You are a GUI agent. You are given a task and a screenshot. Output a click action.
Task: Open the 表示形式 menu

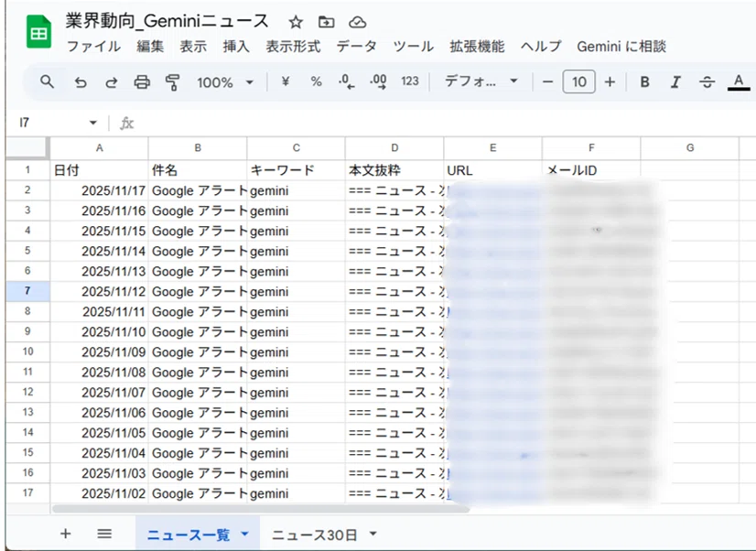coord(293,47)
